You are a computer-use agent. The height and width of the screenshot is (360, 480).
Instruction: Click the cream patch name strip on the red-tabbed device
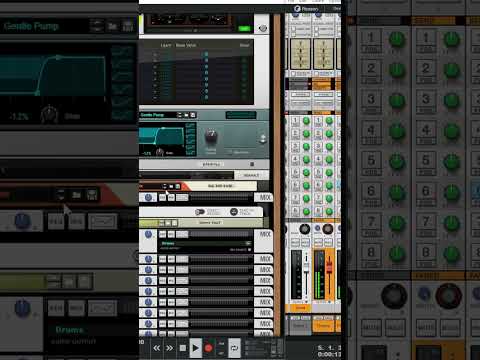click(221, 186)
